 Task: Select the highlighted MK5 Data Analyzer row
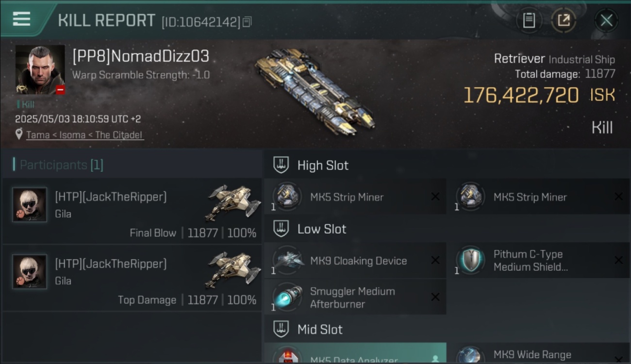pyautogui.click(x=355, y=353)
